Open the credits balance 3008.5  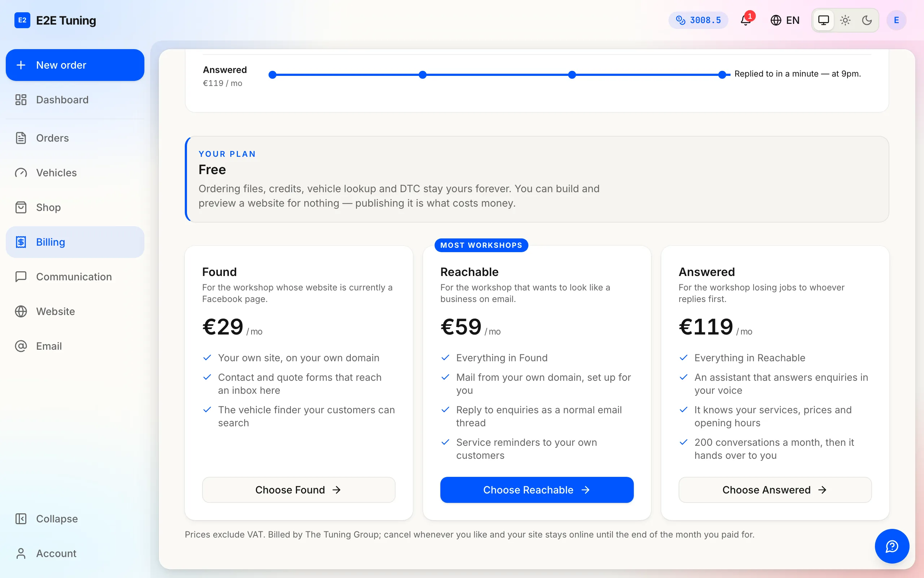pos(698,20)
